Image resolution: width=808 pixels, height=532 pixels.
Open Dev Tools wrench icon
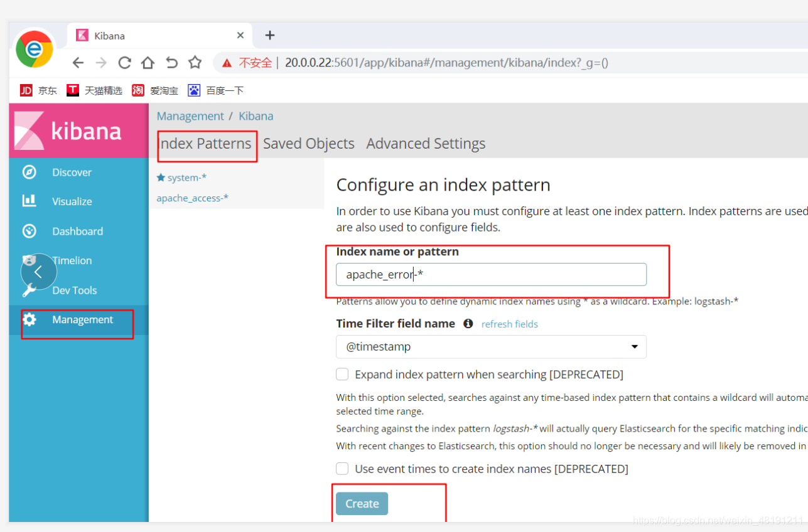[x=29, y=290]
